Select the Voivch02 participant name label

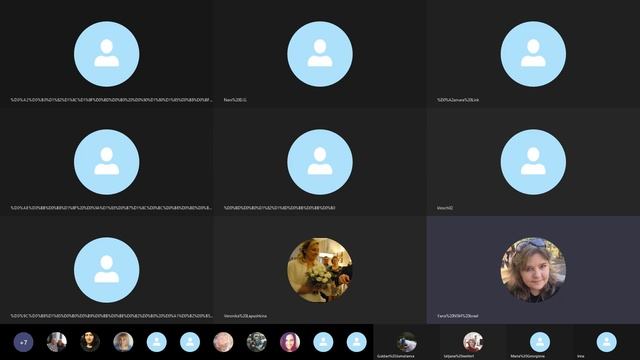tap(445, 208)
